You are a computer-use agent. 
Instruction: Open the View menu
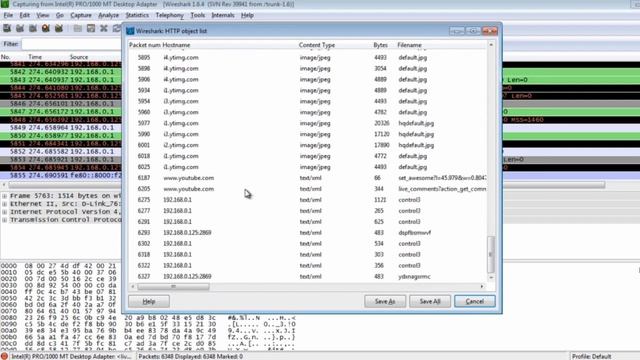[x=42, y=15]
